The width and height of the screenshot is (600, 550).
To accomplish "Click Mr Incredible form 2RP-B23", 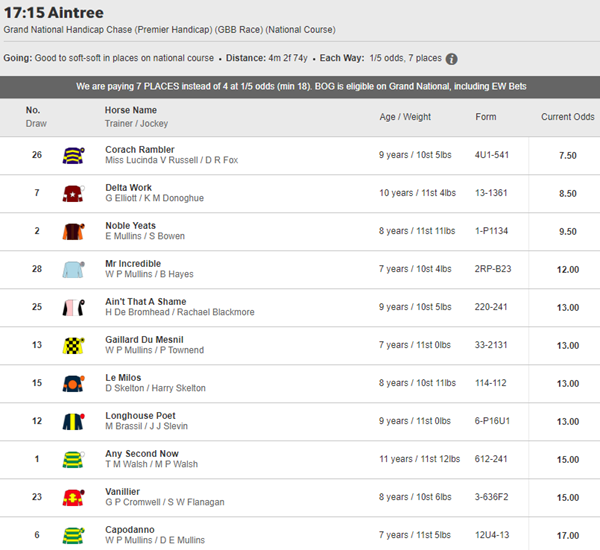I will pos(493,269).
